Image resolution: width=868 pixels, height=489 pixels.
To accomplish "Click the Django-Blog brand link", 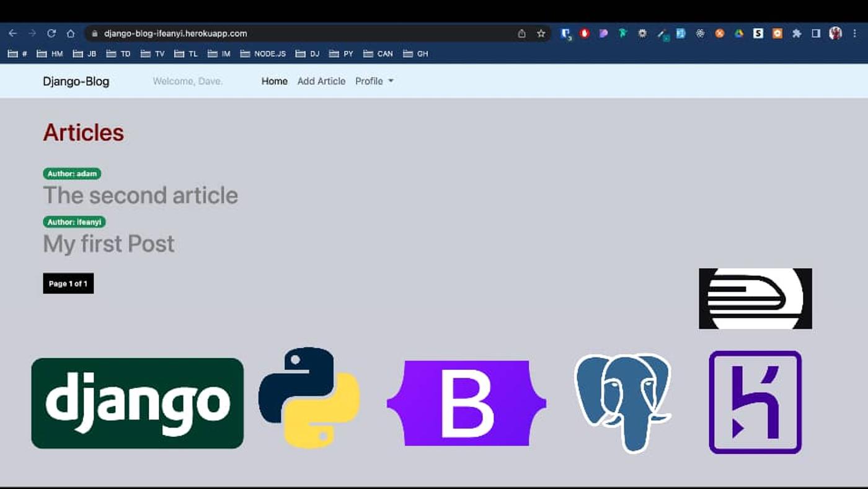I will pos(76,81).
